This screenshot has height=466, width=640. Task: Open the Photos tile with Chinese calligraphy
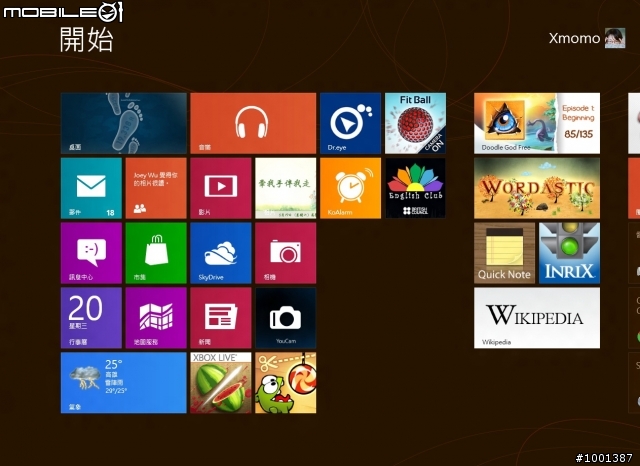(x=286, y=188)
